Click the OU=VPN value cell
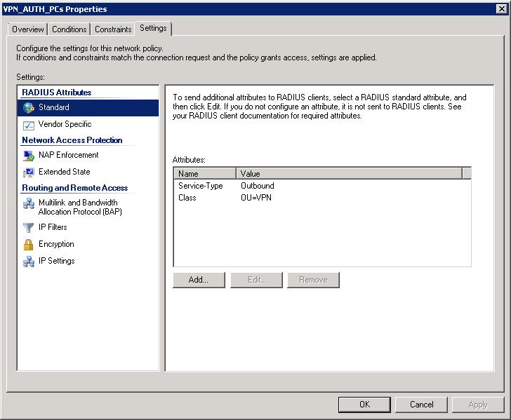Image resolution: width=511 pixels, height=420 pixels. click(256, 198)
